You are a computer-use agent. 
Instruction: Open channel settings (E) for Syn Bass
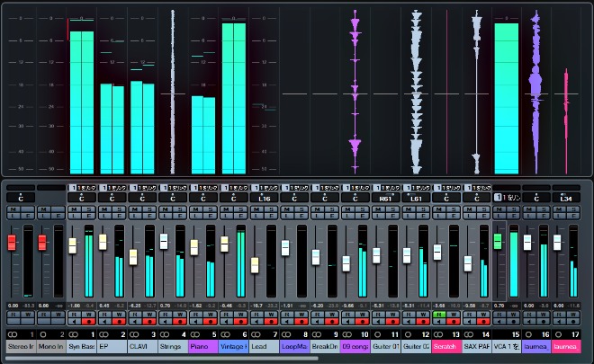(x=88, y=216)
